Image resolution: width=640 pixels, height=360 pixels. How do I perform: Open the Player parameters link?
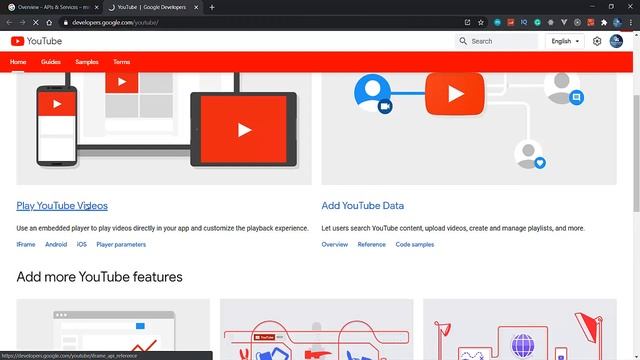121,244
